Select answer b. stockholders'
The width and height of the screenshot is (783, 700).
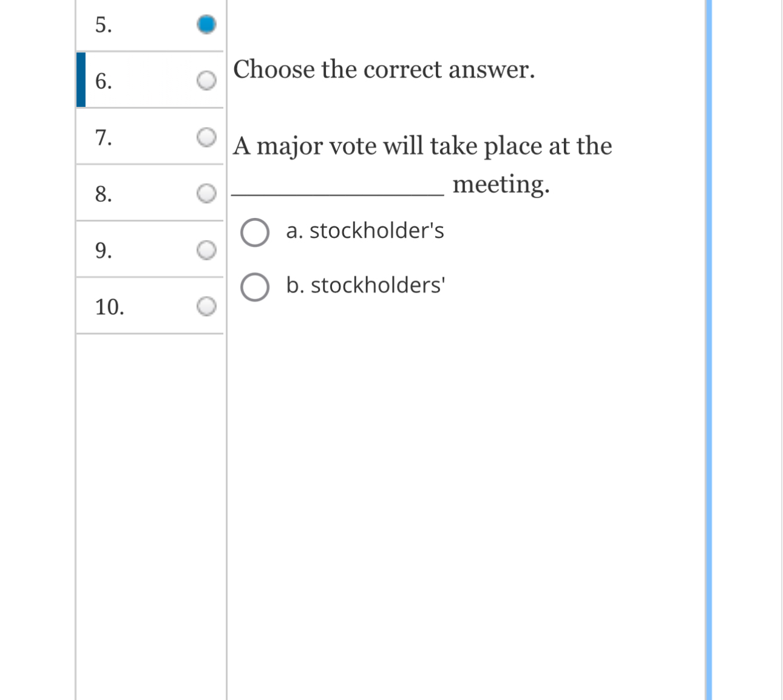[x=254, y=287]
